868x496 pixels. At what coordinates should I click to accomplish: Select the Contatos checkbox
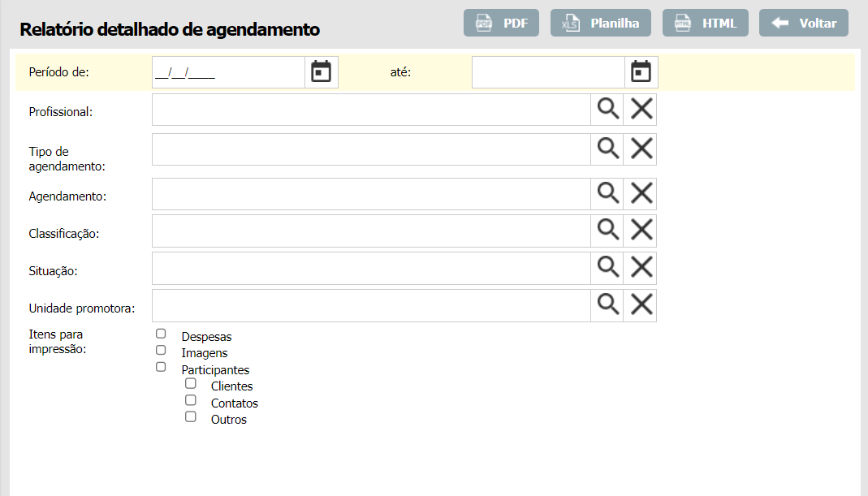pyautogui.click(x=191, y=400)
